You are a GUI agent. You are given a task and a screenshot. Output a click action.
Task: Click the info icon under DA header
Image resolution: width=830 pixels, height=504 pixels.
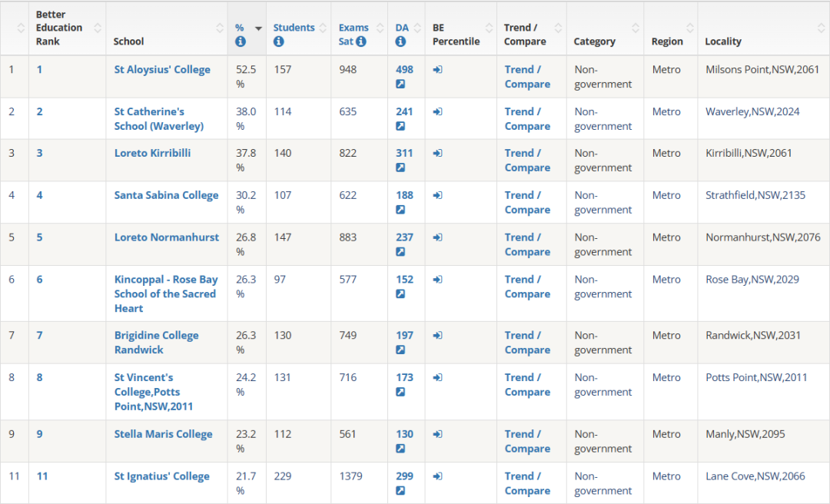tap(400, 41)
